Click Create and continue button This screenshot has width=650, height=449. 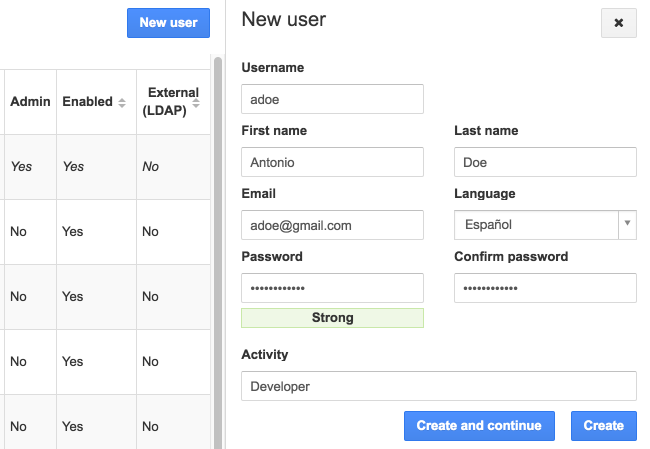coord(479,425)
